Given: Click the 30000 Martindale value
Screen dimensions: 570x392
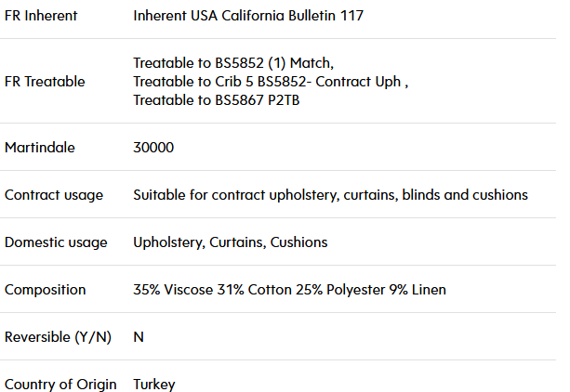Looking at the screenshot, I should (x=153, y=148).
